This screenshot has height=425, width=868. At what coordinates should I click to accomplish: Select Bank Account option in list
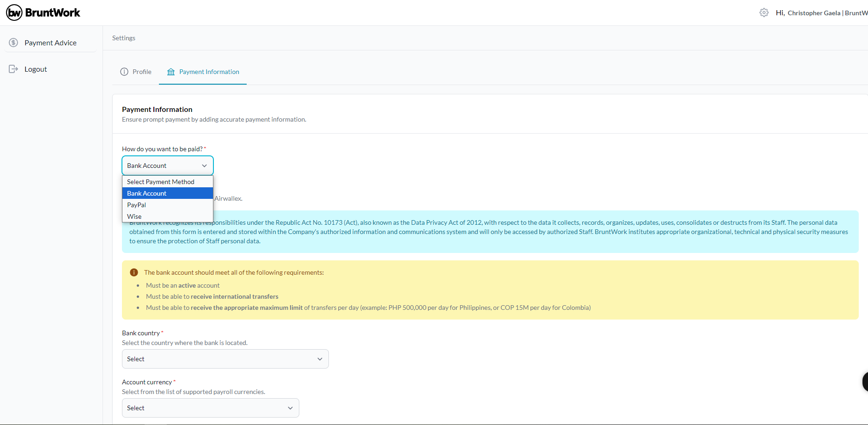click(168, 193)
